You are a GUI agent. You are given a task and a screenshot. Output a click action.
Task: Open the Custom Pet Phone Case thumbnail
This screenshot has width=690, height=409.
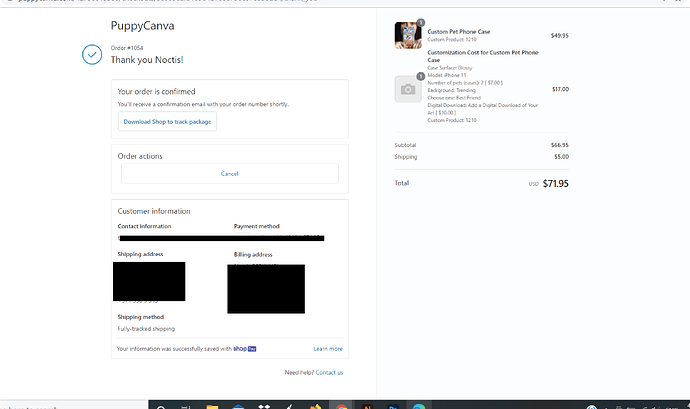pyautogui.click(x=408, y=35)
